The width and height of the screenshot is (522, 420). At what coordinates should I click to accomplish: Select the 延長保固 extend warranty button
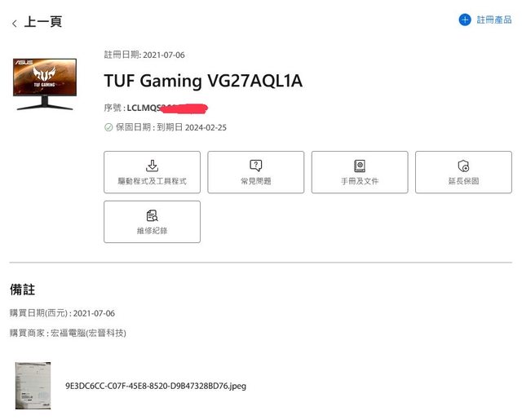463,172
